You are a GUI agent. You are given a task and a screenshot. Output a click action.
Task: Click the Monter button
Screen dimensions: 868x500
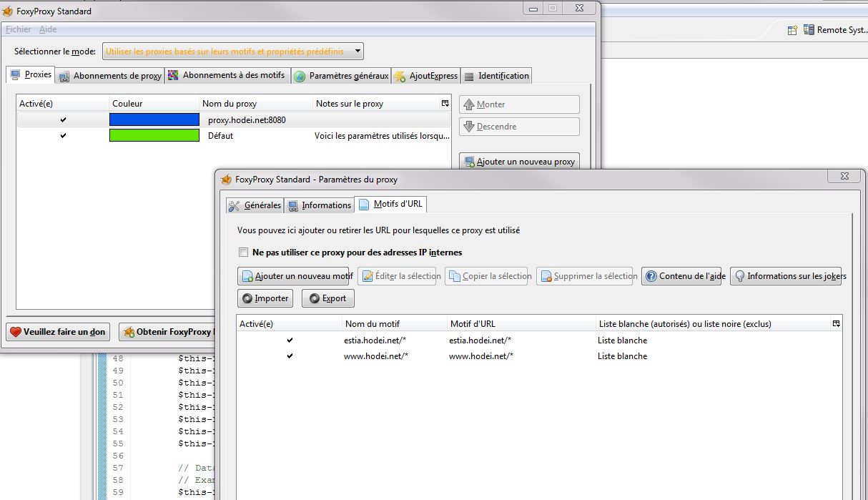point(519,104)
